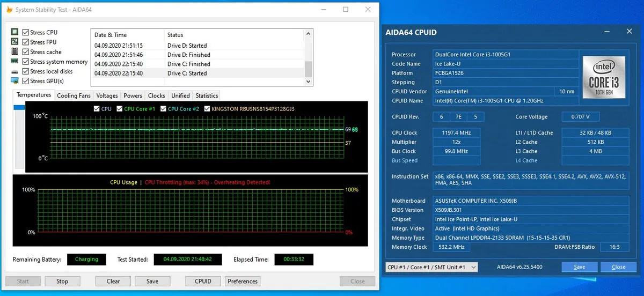Click Close in the AIDA64 CPUID window

point(618,267)
